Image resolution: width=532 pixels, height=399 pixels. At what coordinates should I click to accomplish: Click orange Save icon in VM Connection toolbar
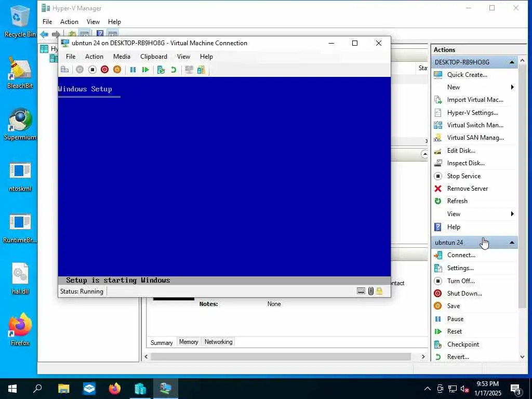117,70
